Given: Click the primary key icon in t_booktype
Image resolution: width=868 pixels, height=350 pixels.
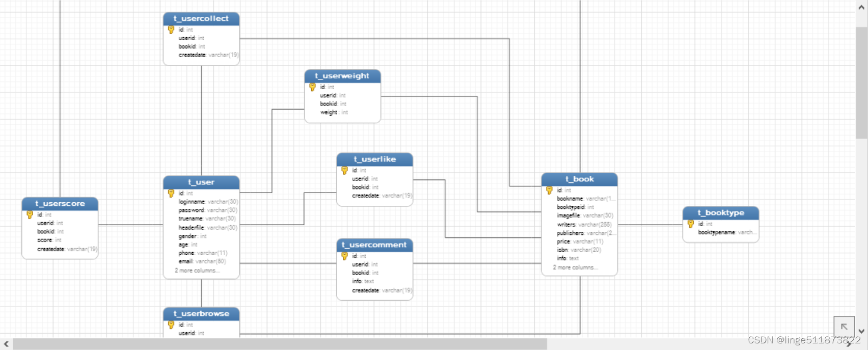Looking at the screenshot, I should (691, 224).
